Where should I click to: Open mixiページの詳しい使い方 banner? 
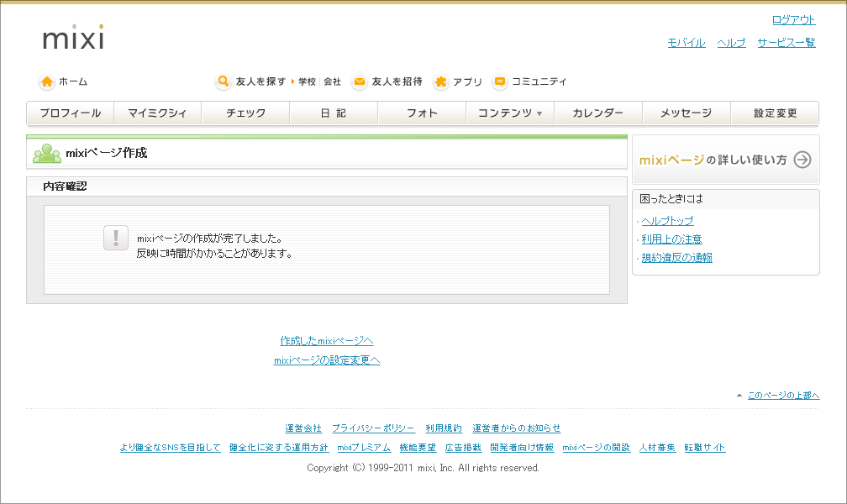[x=725, y=160]
